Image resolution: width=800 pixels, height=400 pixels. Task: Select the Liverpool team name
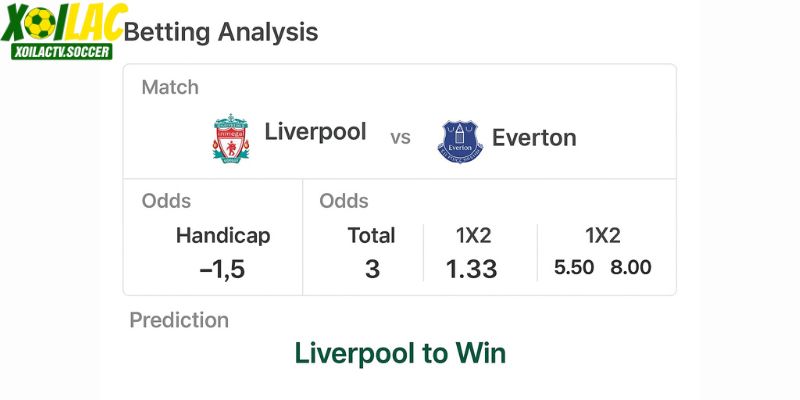[x=315, y=132]
